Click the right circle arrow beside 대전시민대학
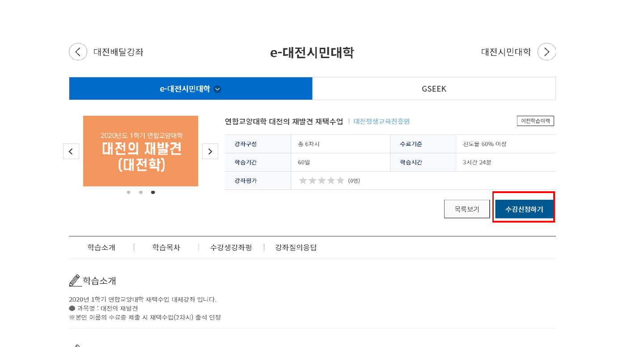 point(547,52)
